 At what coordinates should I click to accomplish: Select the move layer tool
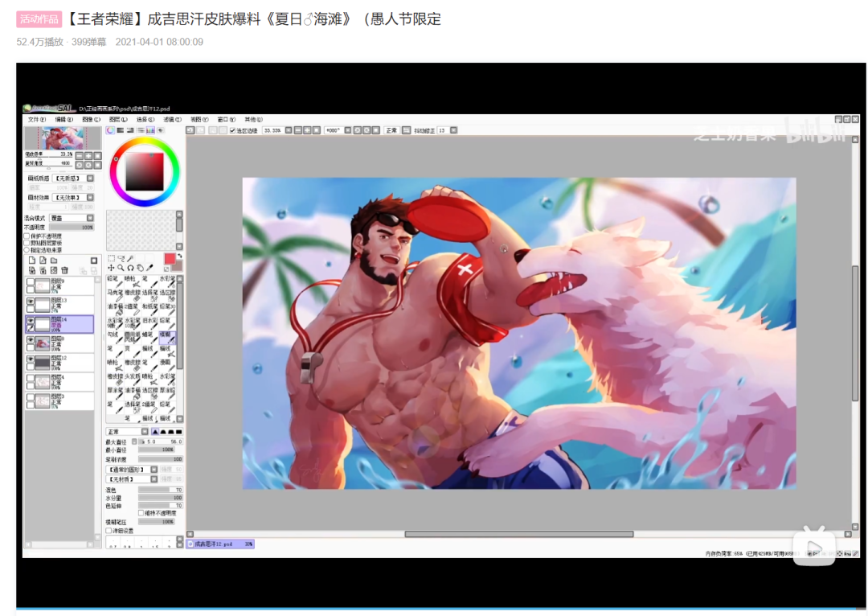111,268
